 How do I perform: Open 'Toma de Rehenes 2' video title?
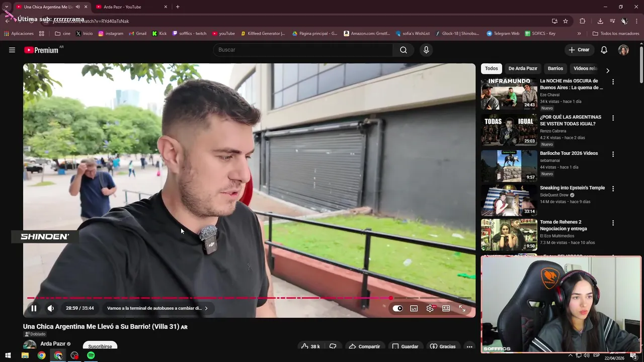click(563, 225)
